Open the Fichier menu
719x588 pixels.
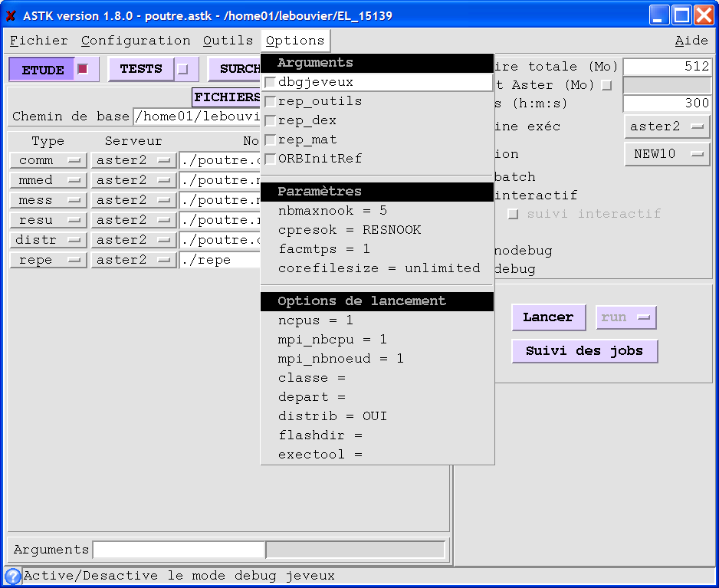pyautogui.click(x=39, y=41)
